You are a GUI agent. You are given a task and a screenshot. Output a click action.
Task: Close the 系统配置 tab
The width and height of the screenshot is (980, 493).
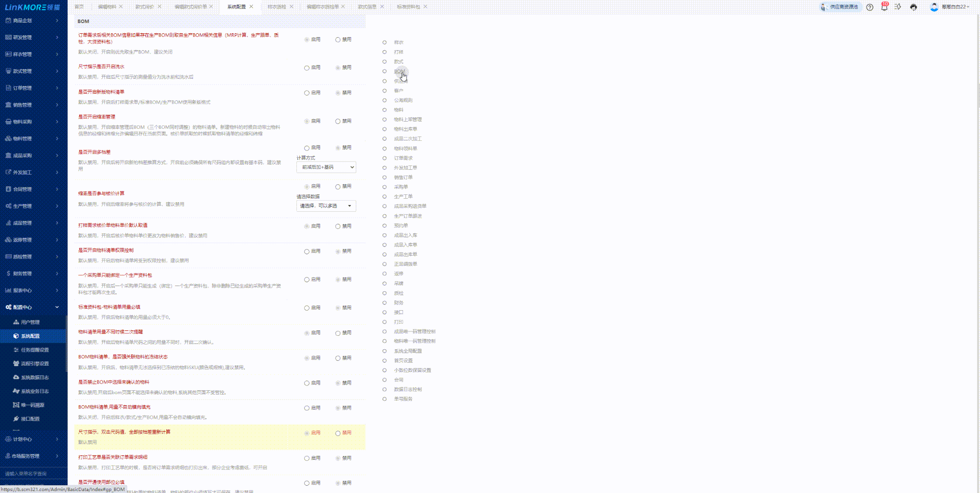(252, 7)
